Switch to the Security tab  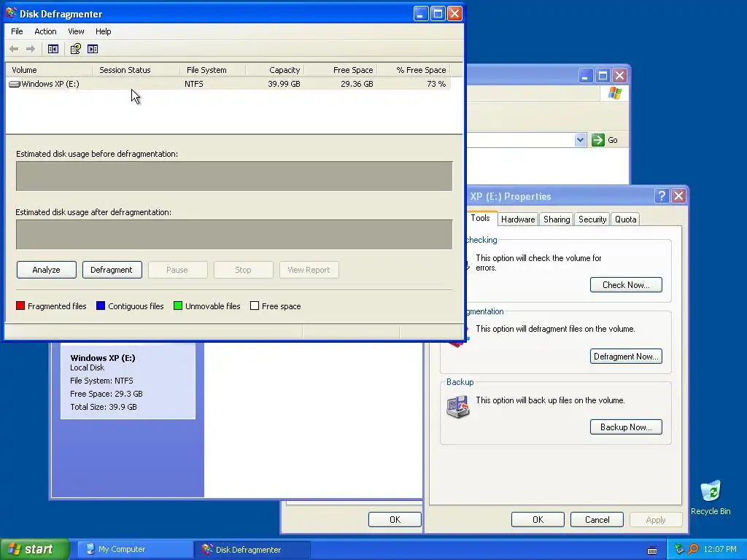tap(592, 219)
